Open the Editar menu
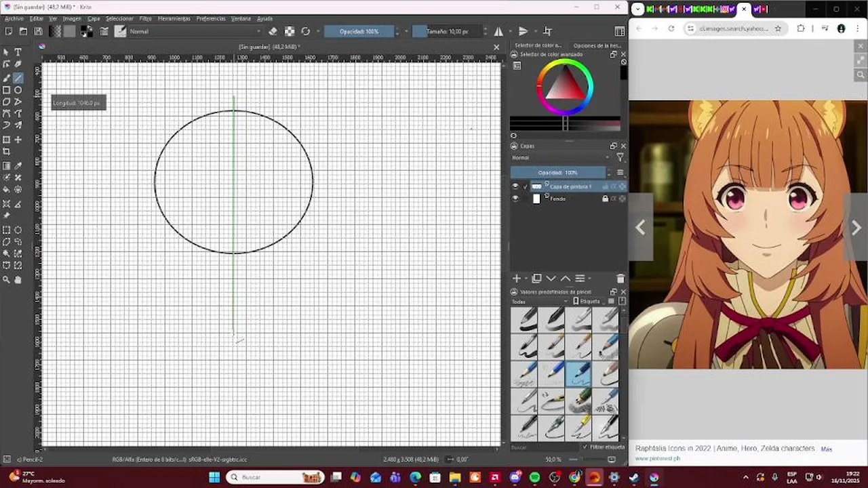Image resolution: width=868 pixels, height=488 pixels. point(36,18)
